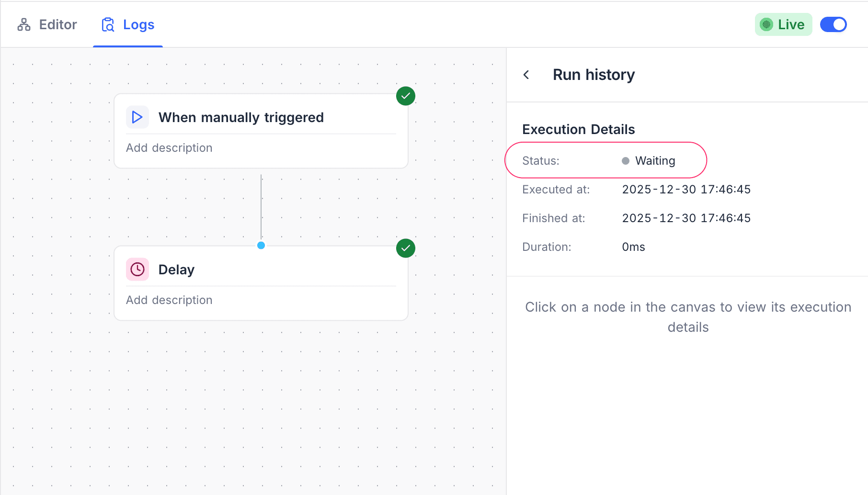Viewport: 868px width, 495px height.
Task: Toggle the Live workflow switch off
Action: coord(834,24)
